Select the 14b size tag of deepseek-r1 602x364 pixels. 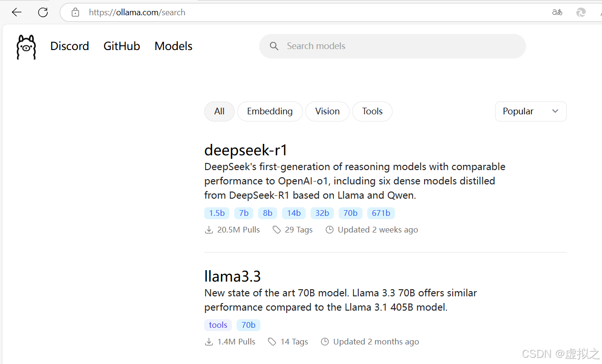click(x=294, y=213)
